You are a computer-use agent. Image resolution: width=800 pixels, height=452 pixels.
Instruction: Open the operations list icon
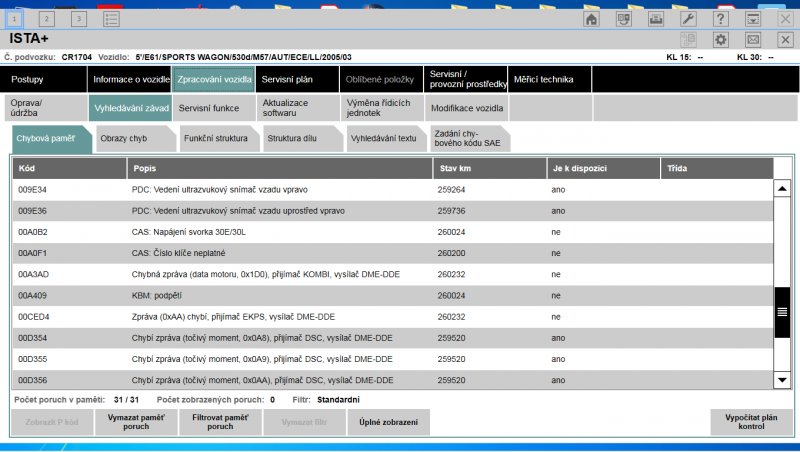111,19
